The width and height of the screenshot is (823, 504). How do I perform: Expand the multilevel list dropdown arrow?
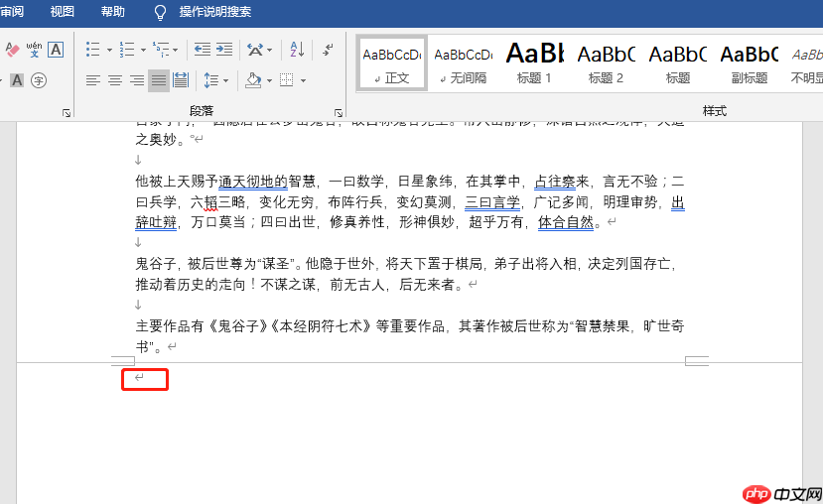tap(176, 51)
